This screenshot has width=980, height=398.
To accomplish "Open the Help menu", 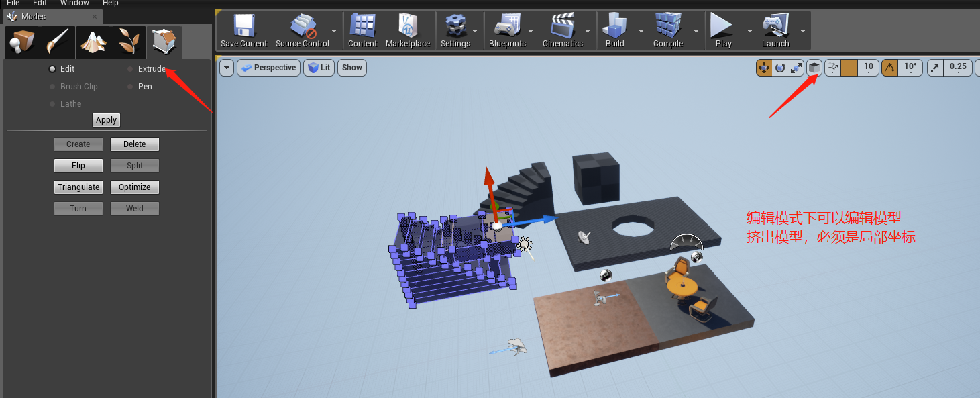I will pyautogui.click(x=111, y=3).
